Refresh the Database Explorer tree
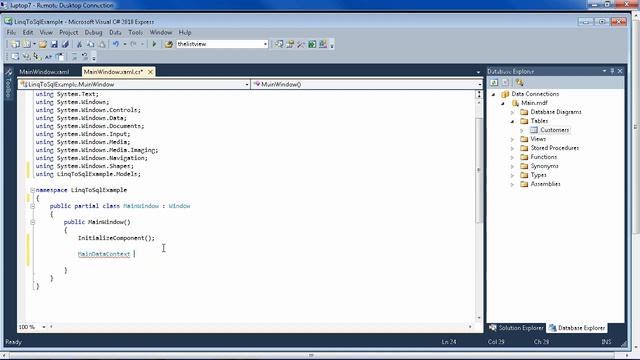The width and height of the screenshot is (640, 360). 494,82
